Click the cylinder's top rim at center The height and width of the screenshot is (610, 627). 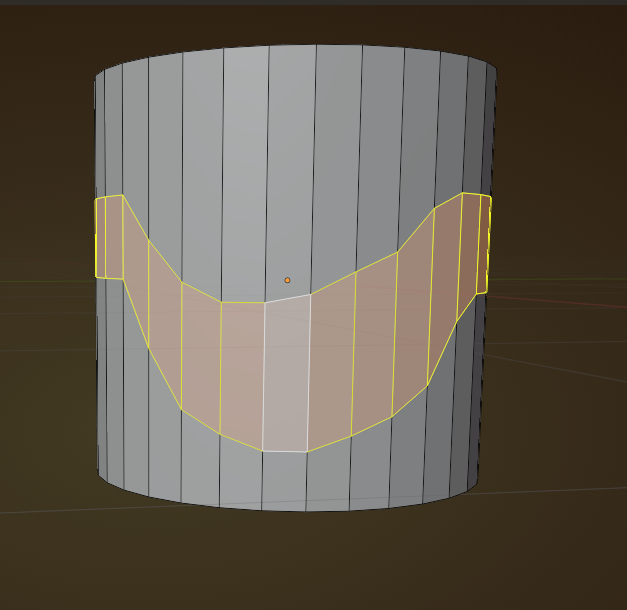pyautogui.click(x=295, y=45)
